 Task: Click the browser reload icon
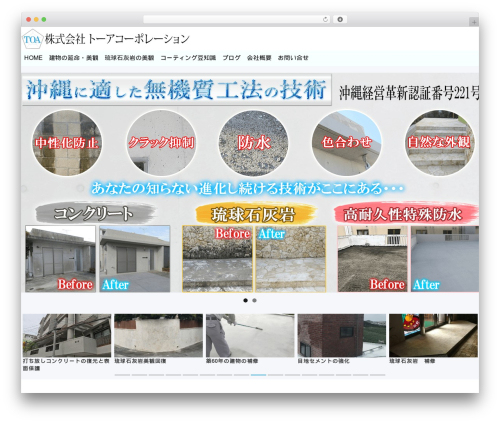point(325,19)
